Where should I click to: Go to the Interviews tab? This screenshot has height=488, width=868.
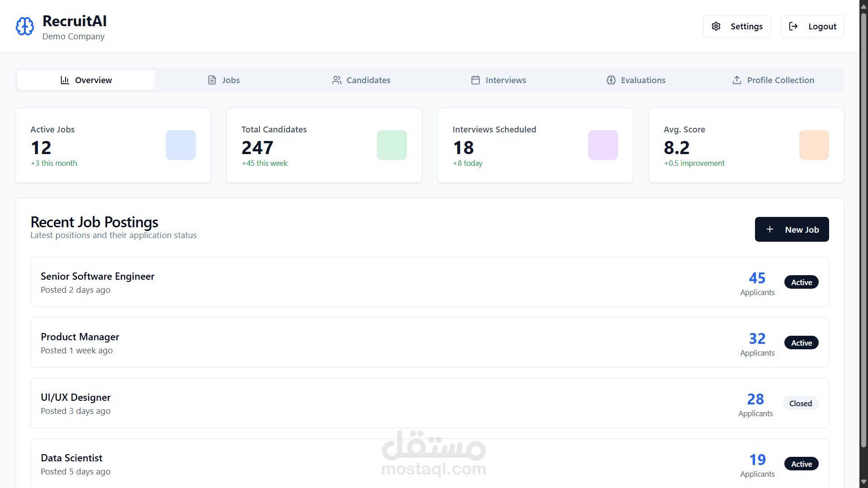coord(499,80)
